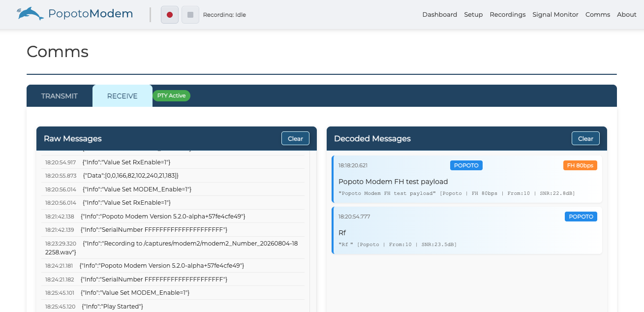
Task: Click the Comms page heading
Action: (58, 52)
